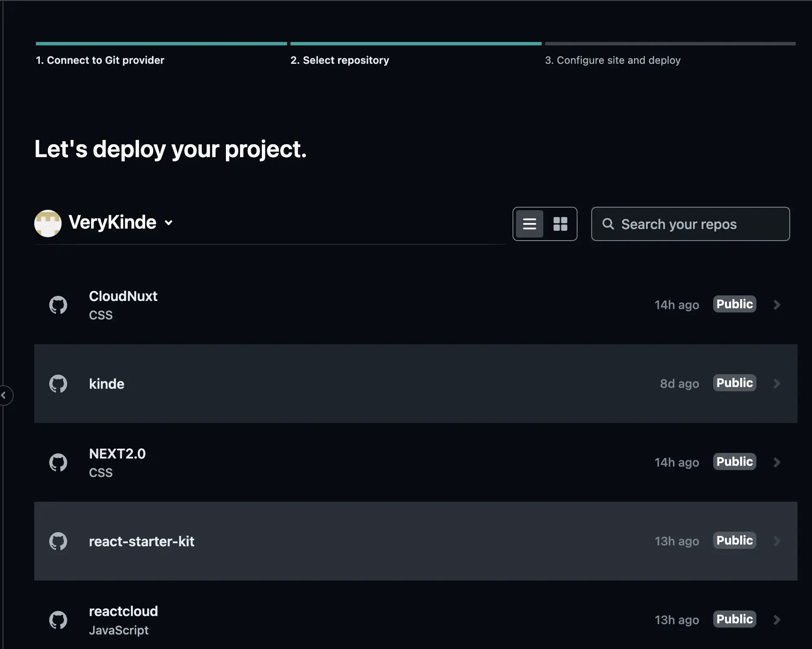Click the arrow at the end of the kinde row

tap(777, 384)
